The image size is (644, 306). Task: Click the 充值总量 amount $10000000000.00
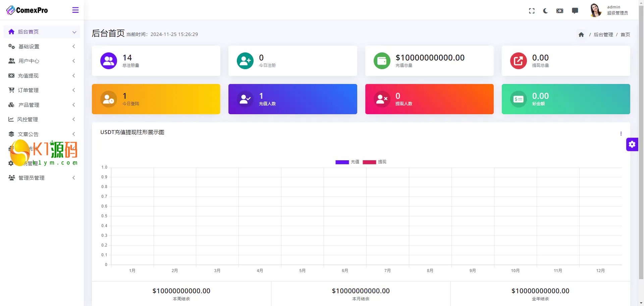tap(430, 57)
